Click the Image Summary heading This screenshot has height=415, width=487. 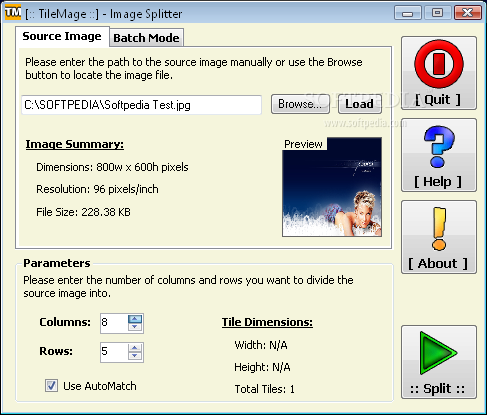coord(75,144)
